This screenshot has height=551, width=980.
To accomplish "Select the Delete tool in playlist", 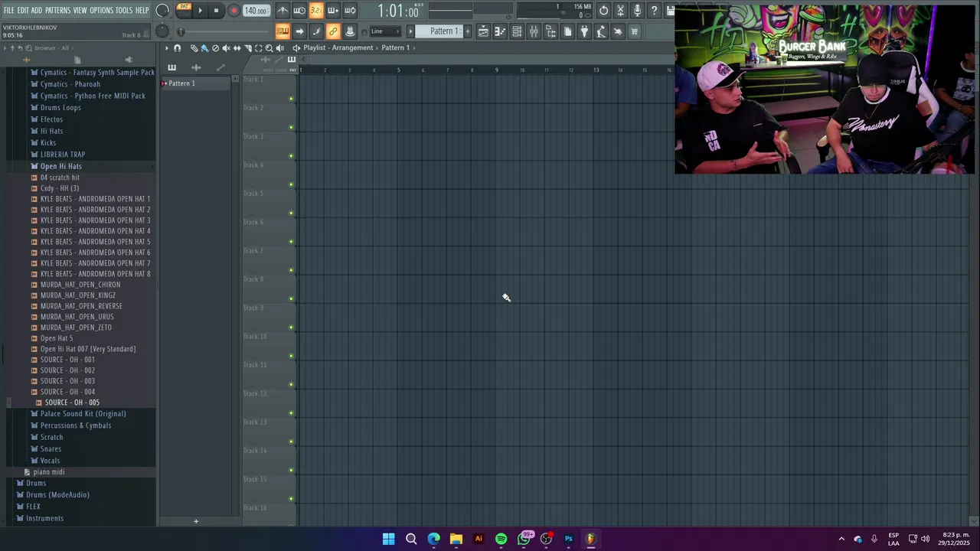I will [215, 48].
